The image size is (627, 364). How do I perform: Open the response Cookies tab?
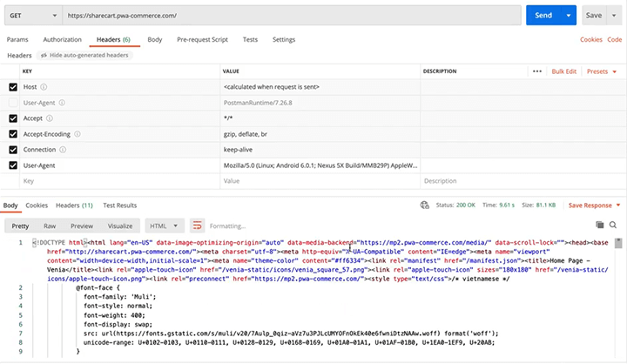pos(37,206)
